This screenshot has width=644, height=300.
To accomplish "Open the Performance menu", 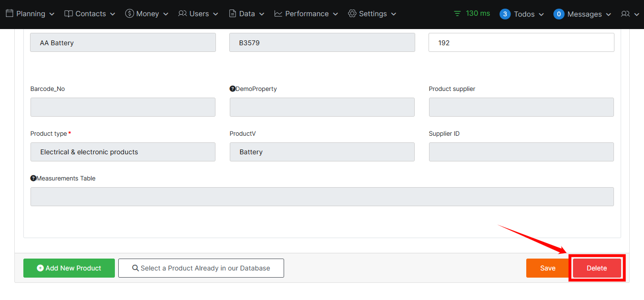I will [x=307, y=14].
